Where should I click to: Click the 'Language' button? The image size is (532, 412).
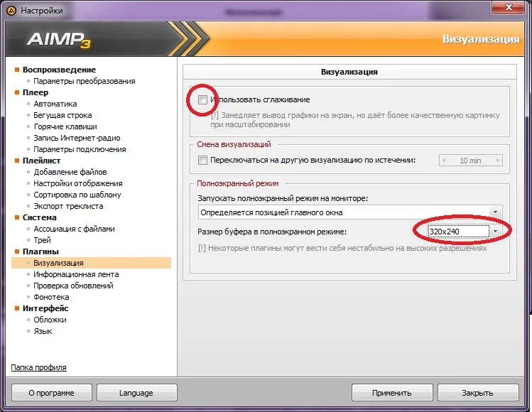coord(137,393)
